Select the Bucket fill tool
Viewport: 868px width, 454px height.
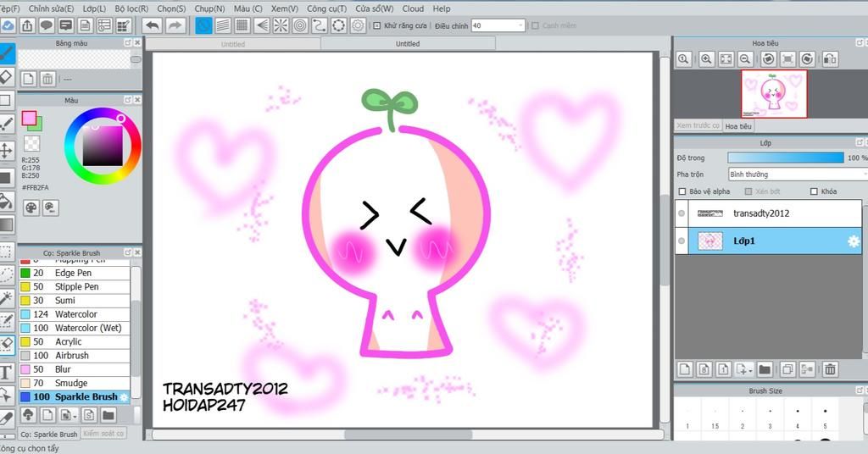tap(7, 202)
